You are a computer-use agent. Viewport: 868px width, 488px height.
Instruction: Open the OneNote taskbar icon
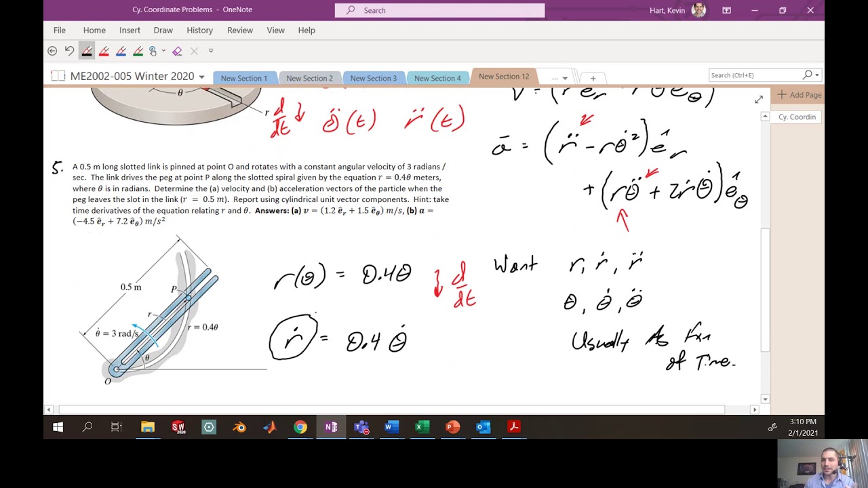click(x=331, y=427)
